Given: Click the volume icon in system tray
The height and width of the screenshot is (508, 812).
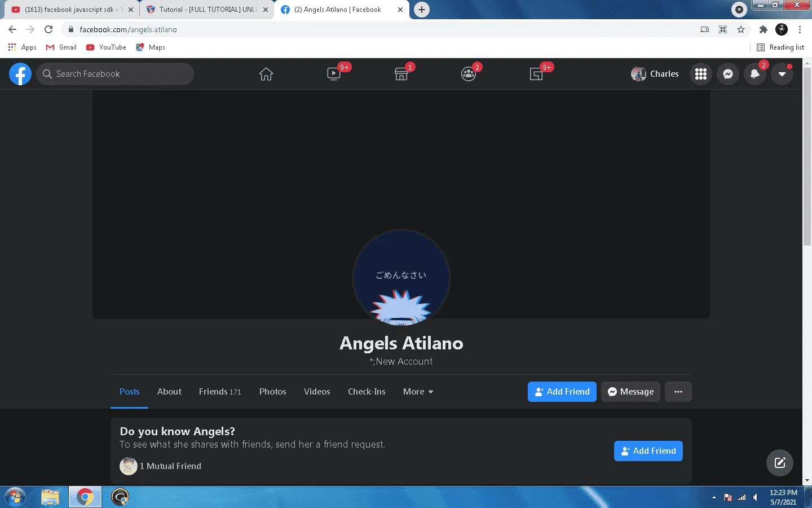Looking at the screenshot, I should pos(755,497).
